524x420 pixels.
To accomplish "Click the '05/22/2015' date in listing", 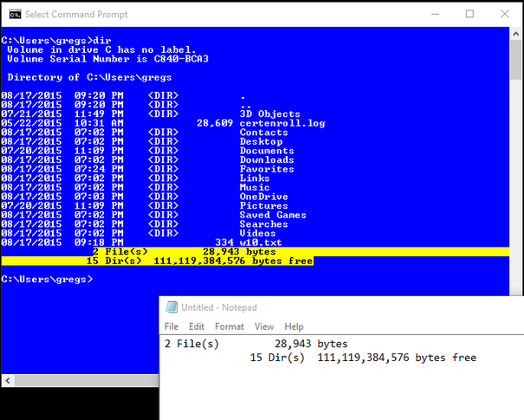I will point(31,123).
